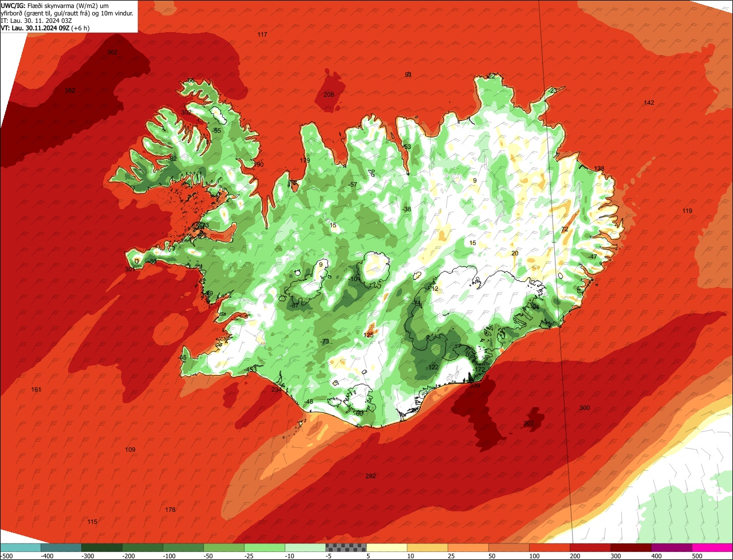Click the map value 109 in the southwest sea
This screenshot has width=733, height=560.
pyautogui.click(x=130, y=449)
